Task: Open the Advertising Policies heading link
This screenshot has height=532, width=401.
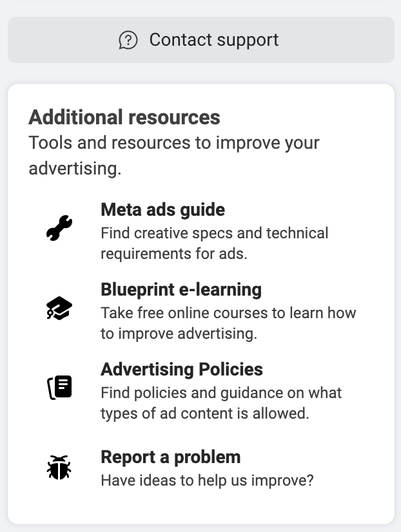Action: pos(182,369)
